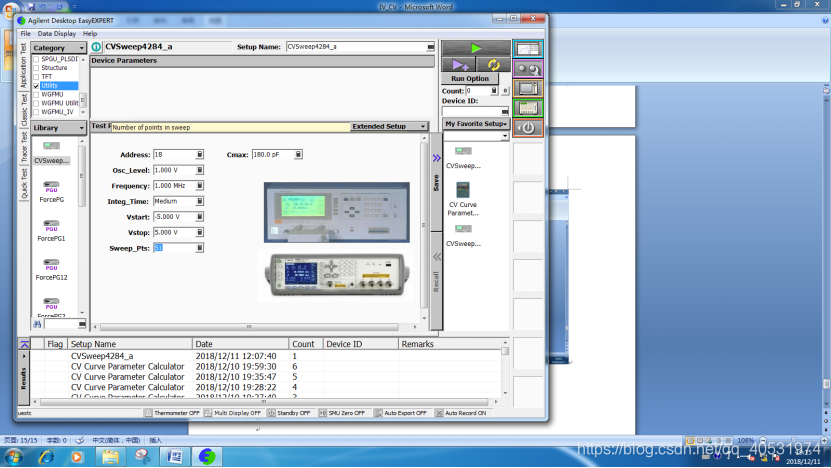The height and width of the screenshot is (468, 831).
Task: Open keypad for Cmax field
Action: pyautogui.click(x=298, y=155)
